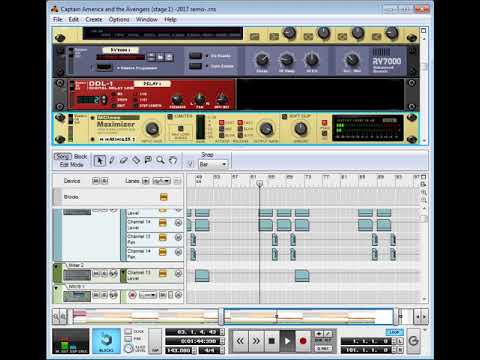Click the RV7000 save patch button

click(x=169, y=57)
